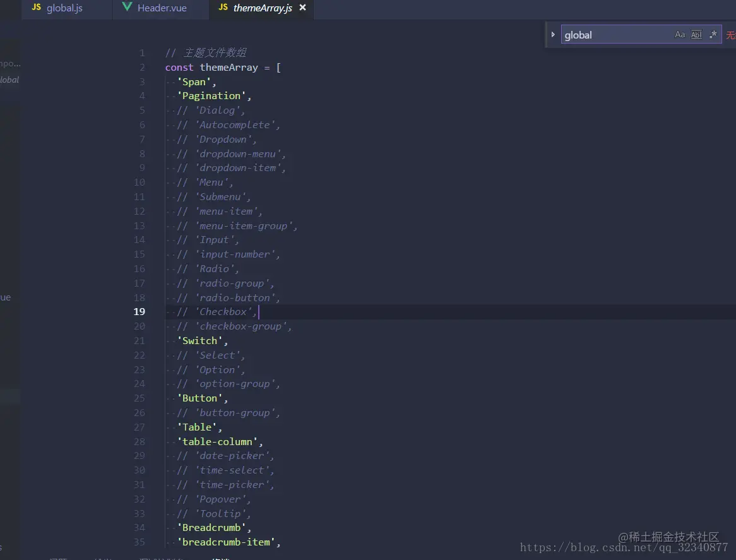The width and height of the screenshot is (736, 560).
Task: Toggle Match Whole Word in find widget
Action: 696,34
